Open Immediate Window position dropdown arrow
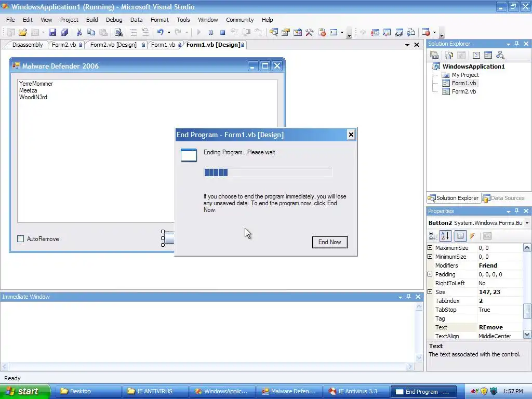This screenshot has width=532, height=399. (401, 297)
